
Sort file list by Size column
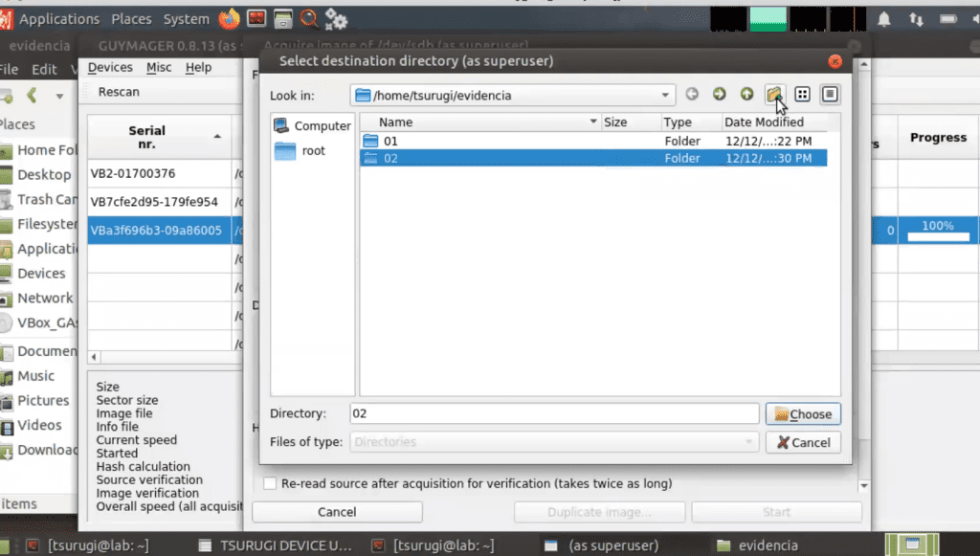tap(630, 122)
